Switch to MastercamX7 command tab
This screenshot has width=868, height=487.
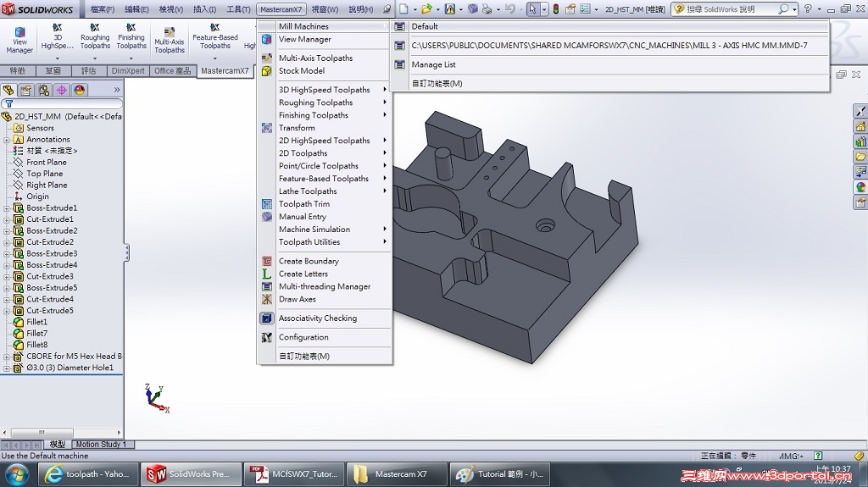point(225,71)
